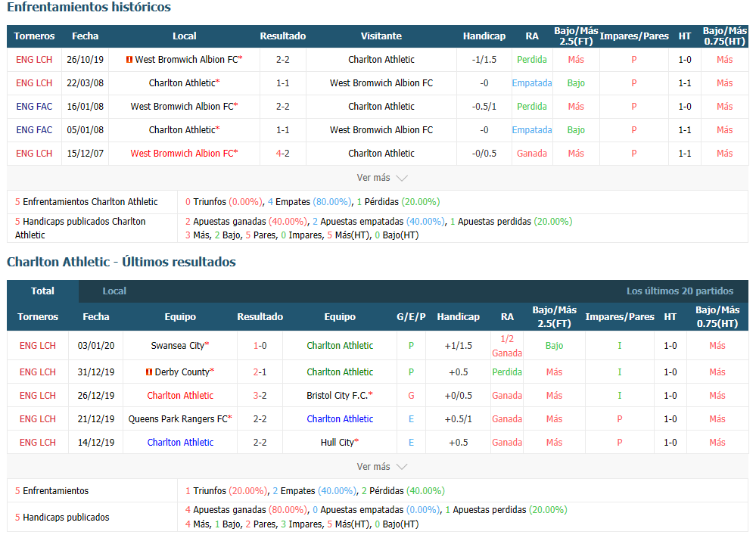This screenshot has height=538, width=756.
Task: Open red Charlton Athletic in 26/12/19 match
Action: (180, 396)
